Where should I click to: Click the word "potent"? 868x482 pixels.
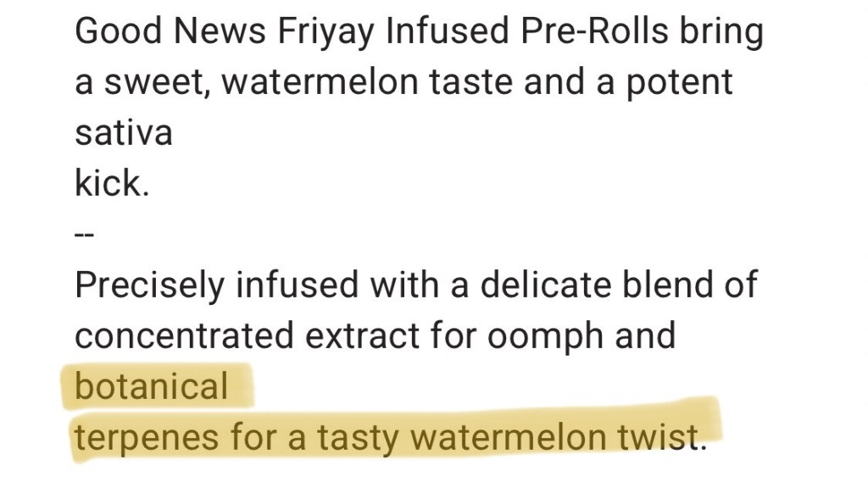pos(683,83)
